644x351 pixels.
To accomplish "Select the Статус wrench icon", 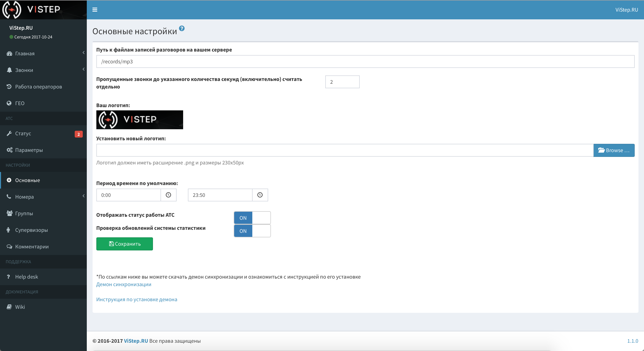I will (x=9, y=133).
